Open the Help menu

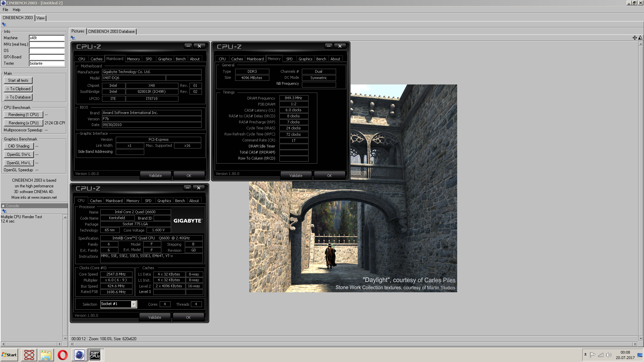16,10
